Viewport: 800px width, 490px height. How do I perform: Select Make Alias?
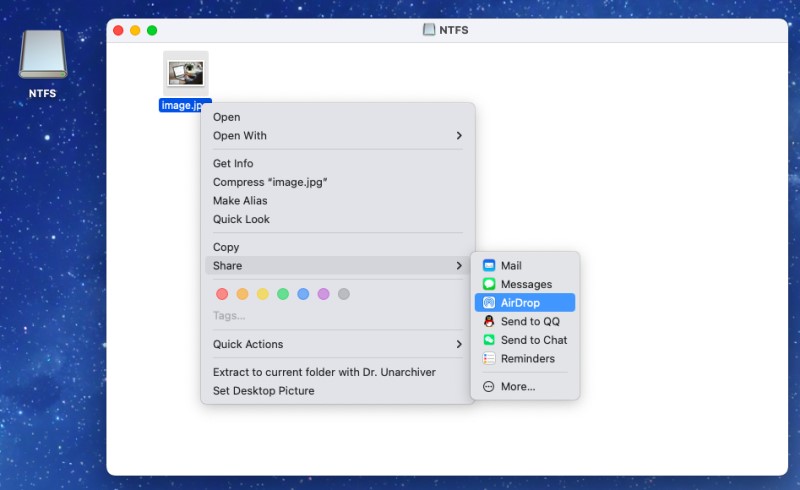(x=338, y=201)
